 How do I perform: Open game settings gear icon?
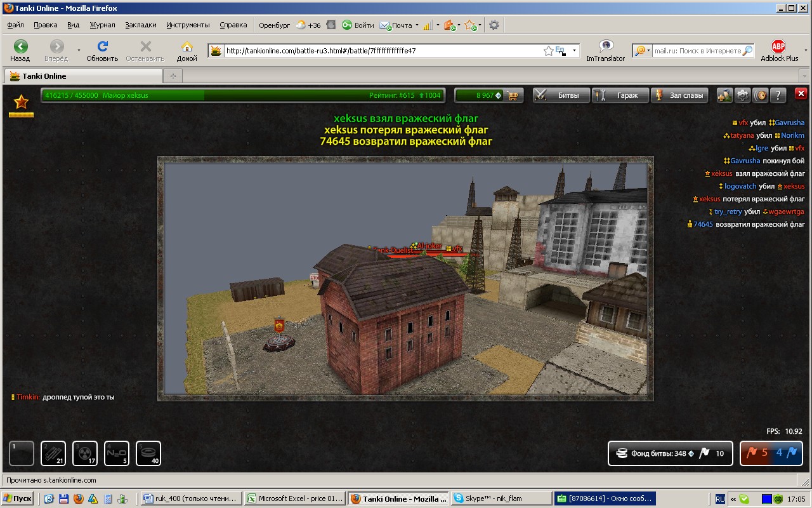[742, 95]
